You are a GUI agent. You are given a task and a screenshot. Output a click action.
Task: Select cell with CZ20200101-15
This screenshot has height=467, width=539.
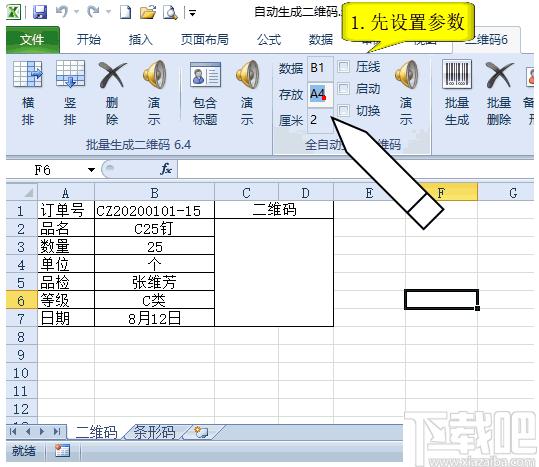pyautogui.click(x=154, y=210)
